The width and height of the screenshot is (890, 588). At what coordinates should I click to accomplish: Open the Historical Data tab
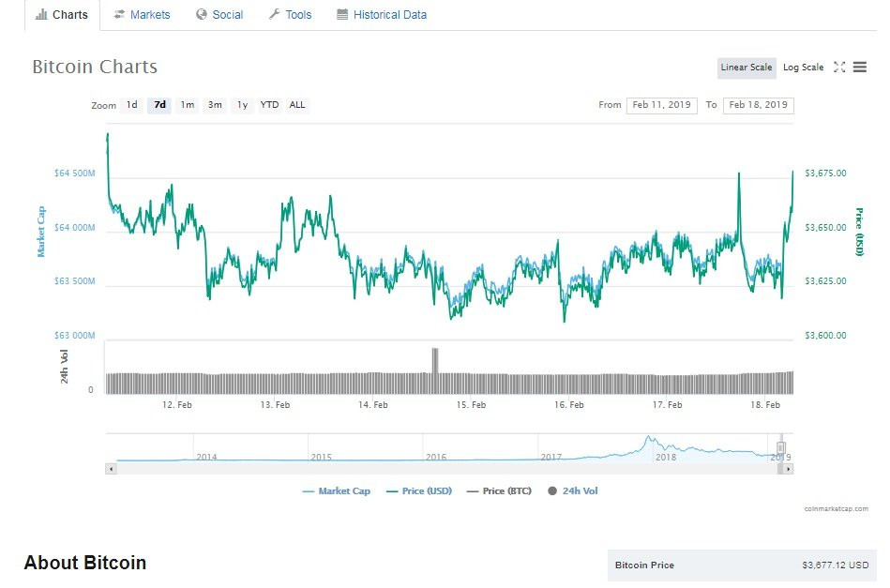coord(382,15)
